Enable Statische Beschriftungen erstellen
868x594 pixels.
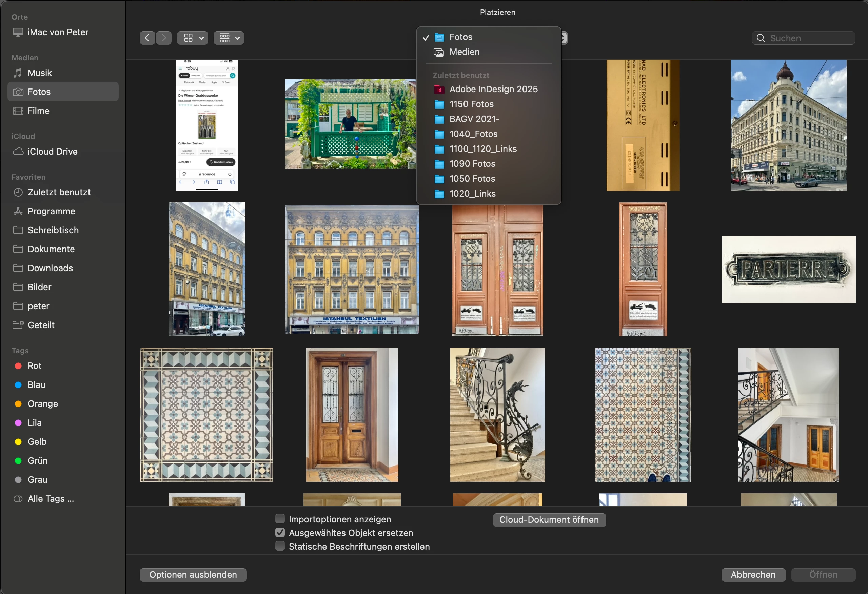click(x=280, y=546)
